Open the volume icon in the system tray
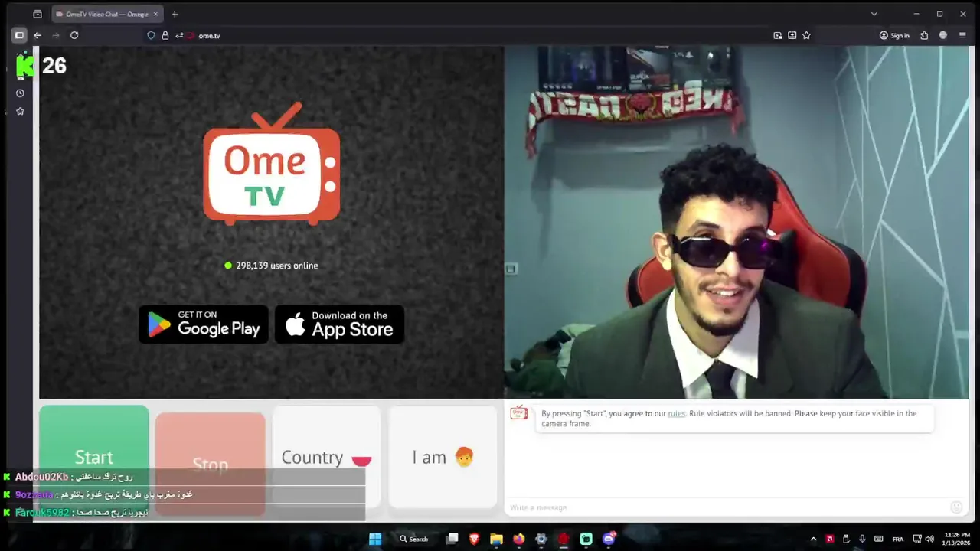Screen dimensions: 980x551 pos(929,539)
